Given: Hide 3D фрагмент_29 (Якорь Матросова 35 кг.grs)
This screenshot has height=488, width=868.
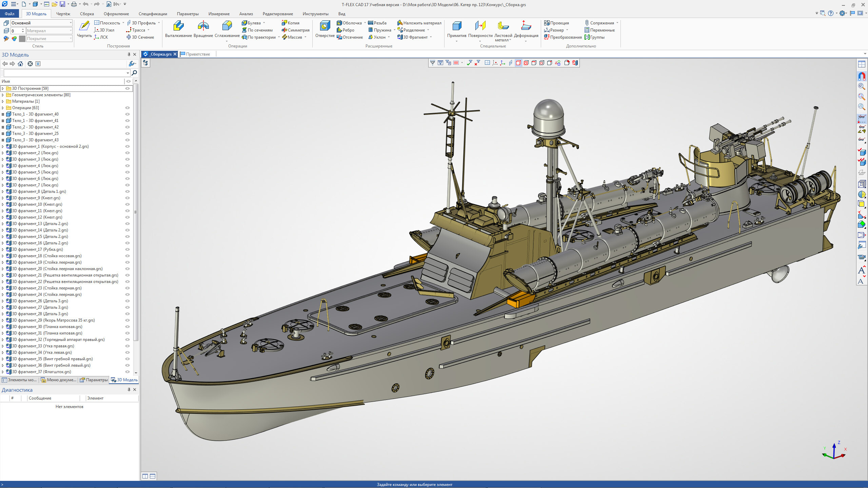Looking at the screenshot, I should 128,320.
